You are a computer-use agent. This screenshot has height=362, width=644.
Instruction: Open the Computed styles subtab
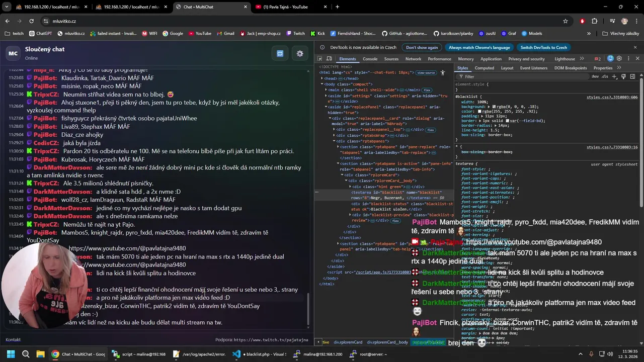pos(485,68)
